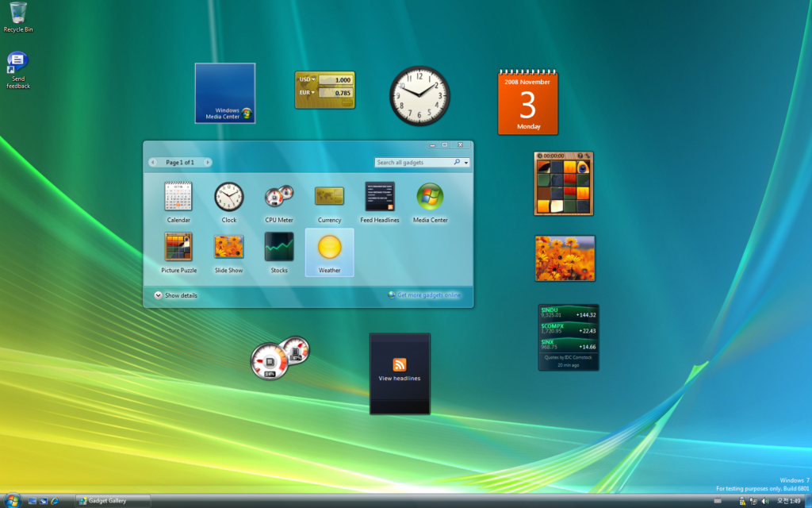This screenshot has width=812, height=508.
Task: Click the Gadget Gallery taskbar button
Action: coord(113,501)
